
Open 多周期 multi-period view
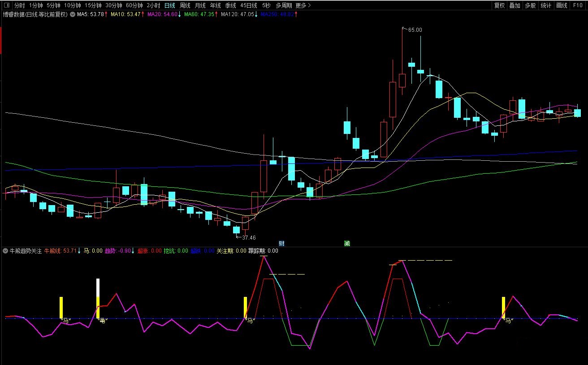pyautogui.click(x=284, y=5)
